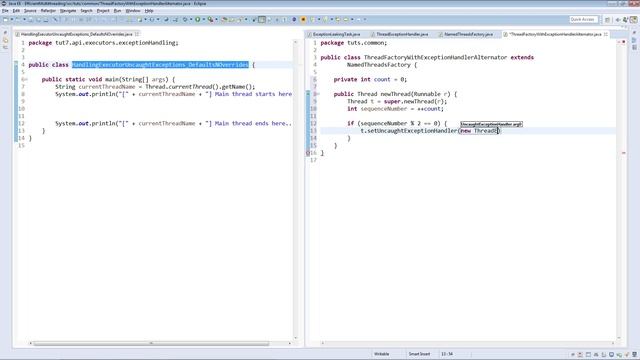
Task: Click the dark blue circle toolbar icon
Action: [x=294, y=19]
